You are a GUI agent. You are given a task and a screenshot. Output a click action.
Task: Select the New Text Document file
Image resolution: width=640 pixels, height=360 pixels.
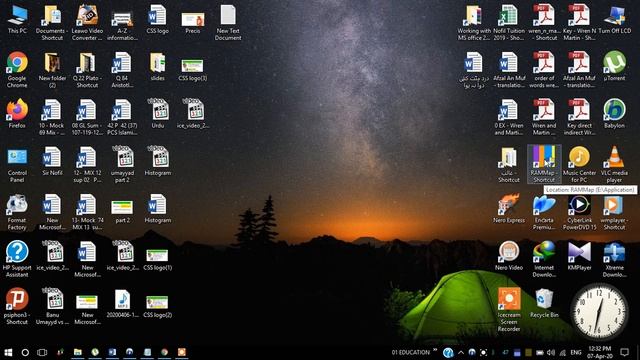click(228, 22)
